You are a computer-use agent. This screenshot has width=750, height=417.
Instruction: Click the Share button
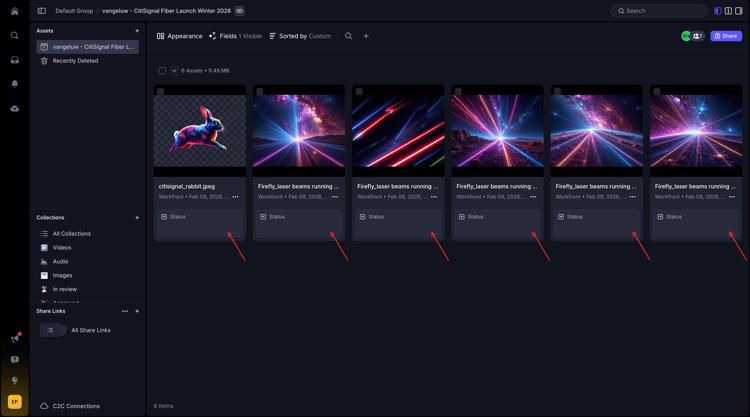point(726,36)
